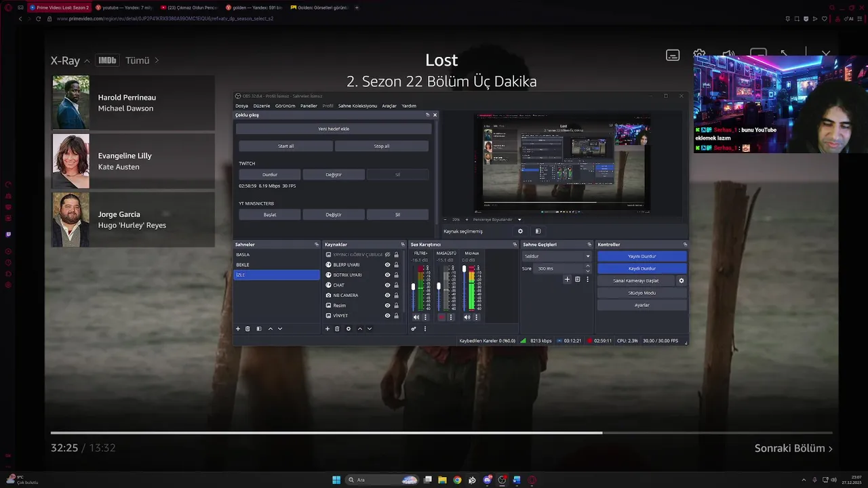Hide the Resim source
Image resolution: width=868 pixels, height=488 pixels.
coord(387,306)
